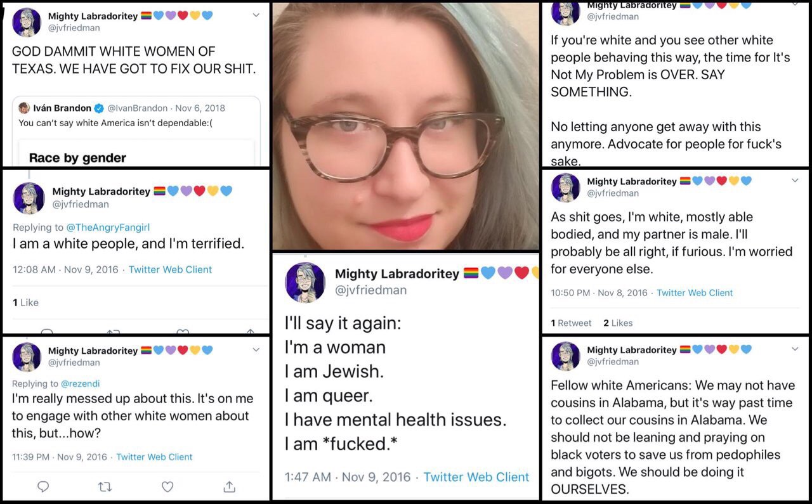Click Twitter Web Client link on the 1:47 AM tweet

(x=476, y=477)
